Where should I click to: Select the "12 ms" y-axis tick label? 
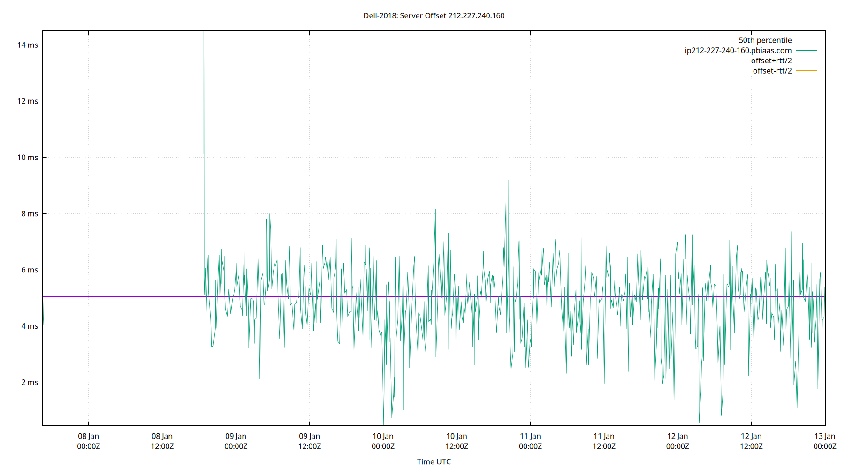pyautogui.click(x=27, y=100)
